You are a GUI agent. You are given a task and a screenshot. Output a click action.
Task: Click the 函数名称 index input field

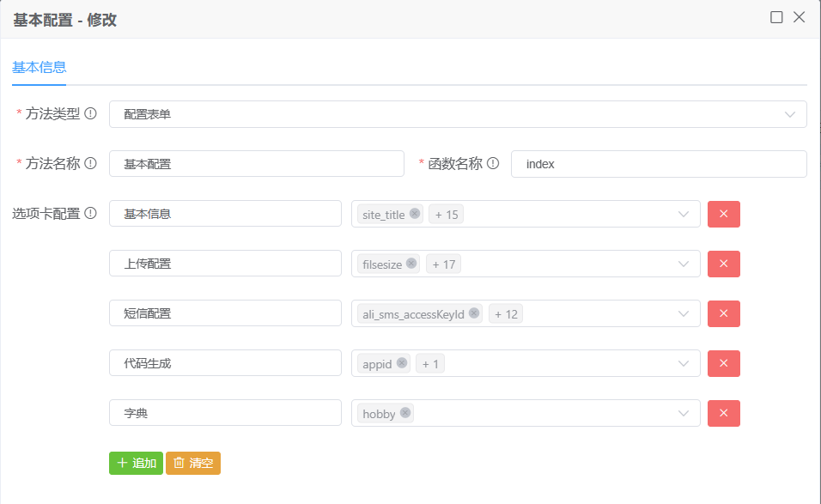coord(658,164)
